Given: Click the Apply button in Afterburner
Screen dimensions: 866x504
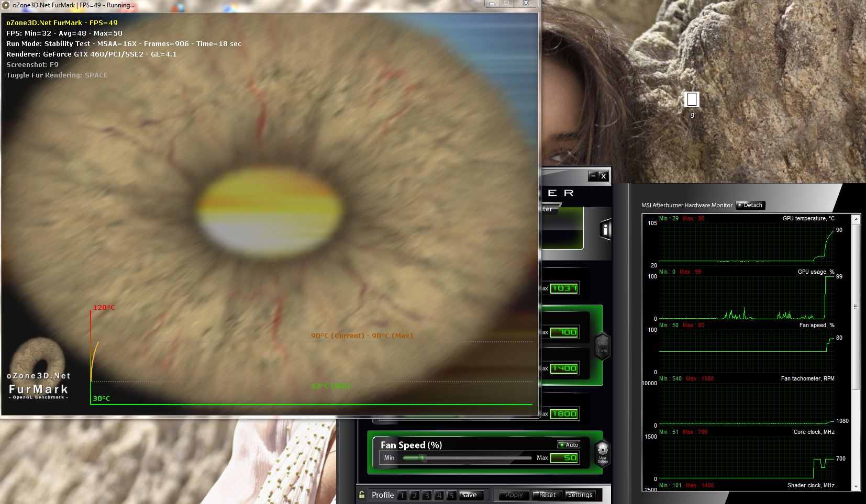Looking at the screenshot, I should pos(514,495).
